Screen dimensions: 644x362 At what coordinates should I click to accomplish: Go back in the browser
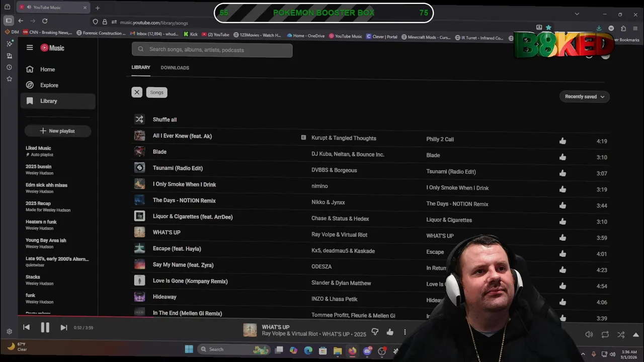coord(21,21)
